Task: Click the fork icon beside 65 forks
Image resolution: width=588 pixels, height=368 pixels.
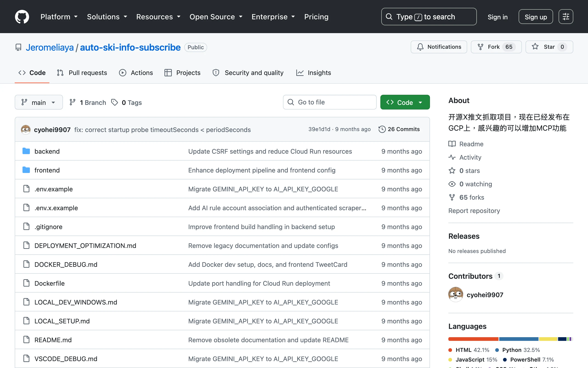Action: click(x=452, y=197)
